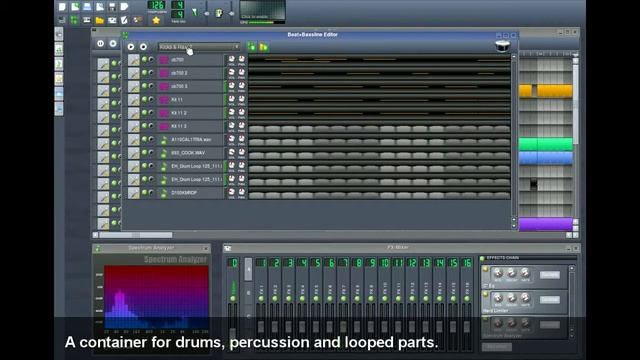
Task: Open the Kit 11 2 instrument button
Action: [191, 113]
